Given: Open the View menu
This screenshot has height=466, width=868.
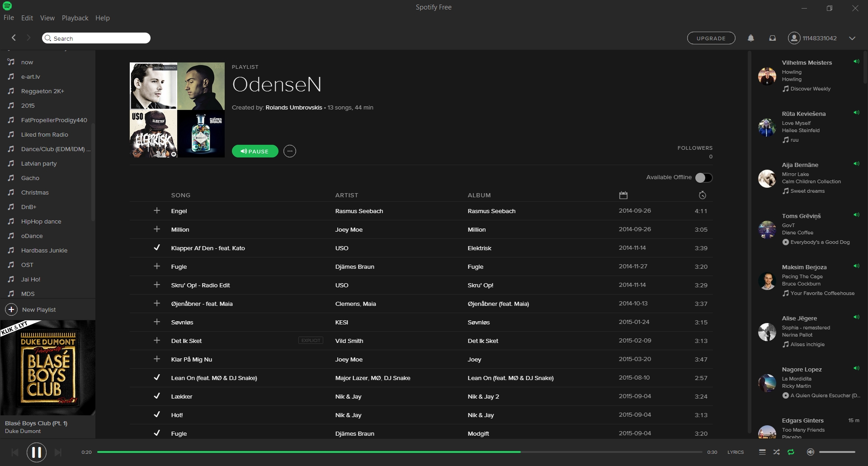Looking at the screenshot, I should pyautogui.click(x=47, y=18).
